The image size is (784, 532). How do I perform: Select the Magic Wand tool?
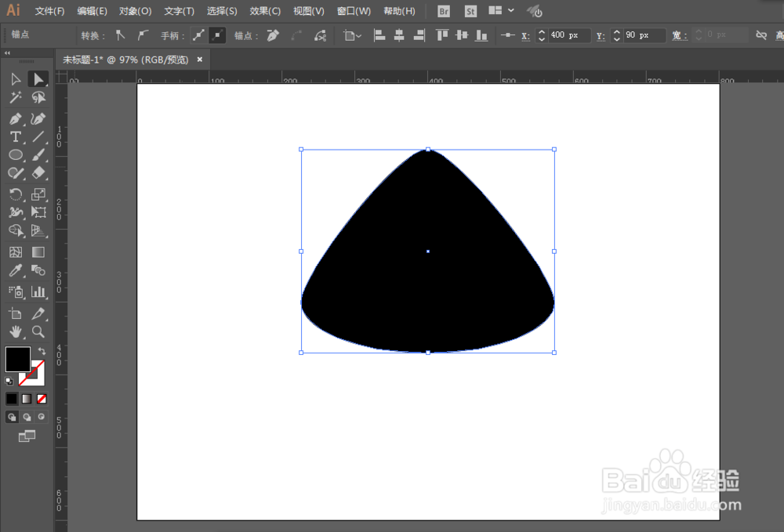pos(16,97)
